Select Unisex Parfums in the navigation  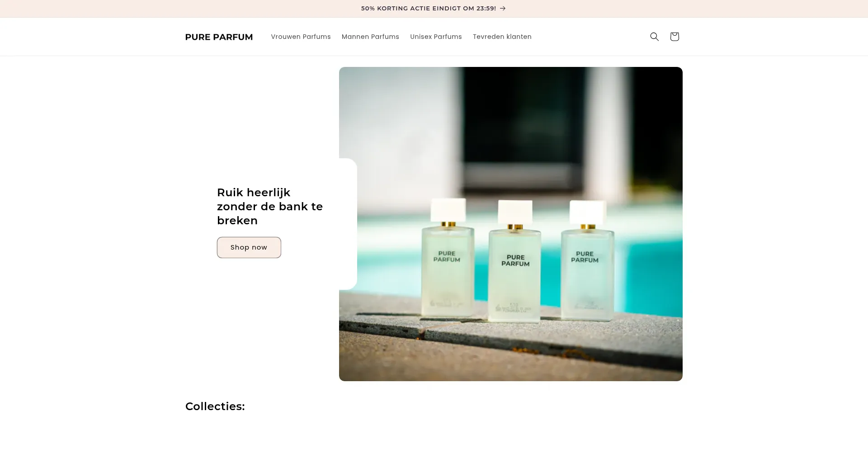[x=436, y=37]
